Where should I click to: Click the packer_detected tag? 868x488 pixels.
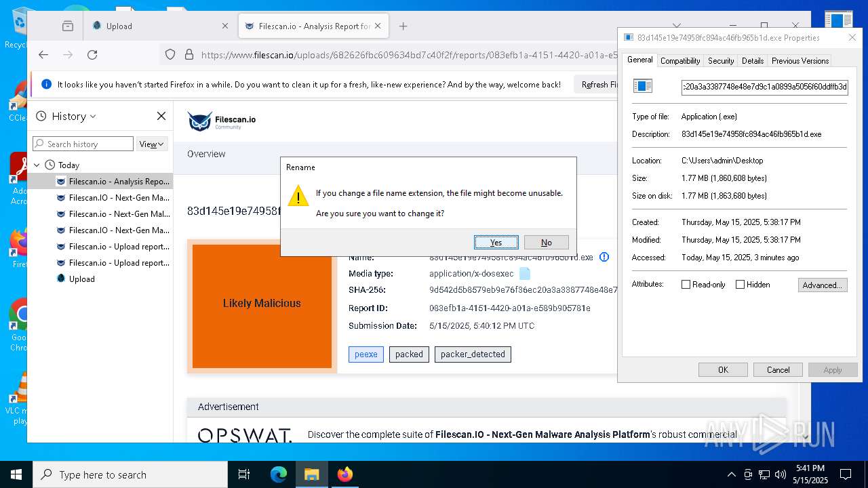pos(473,354)
